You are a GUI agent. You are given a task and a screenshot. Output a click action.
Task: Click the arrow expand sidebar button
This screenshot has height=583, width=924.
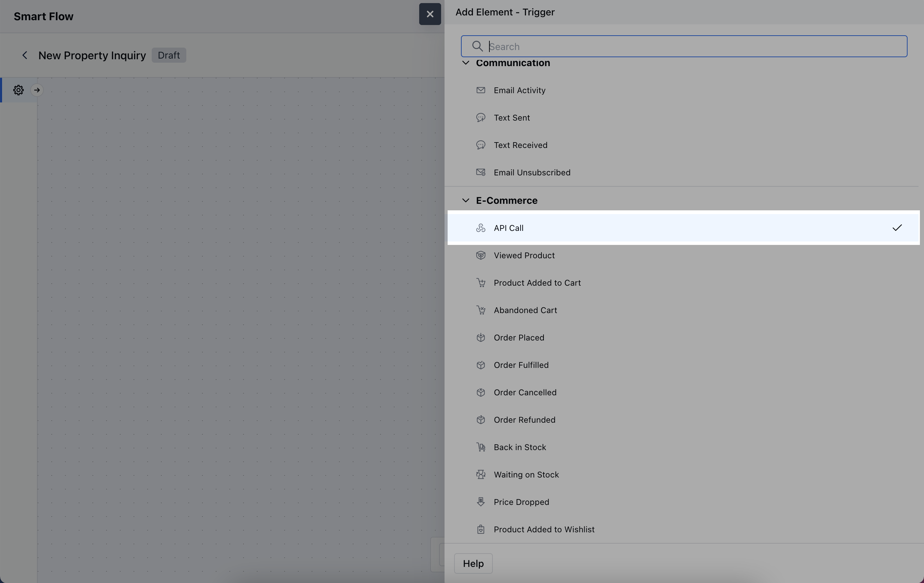[x=37, y=90]
